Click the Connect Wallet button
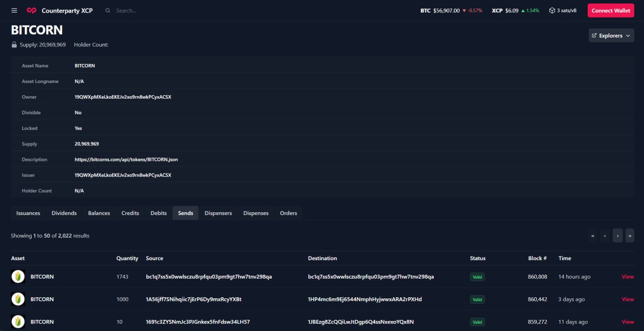The image size is (644, 331). point(611,11)
